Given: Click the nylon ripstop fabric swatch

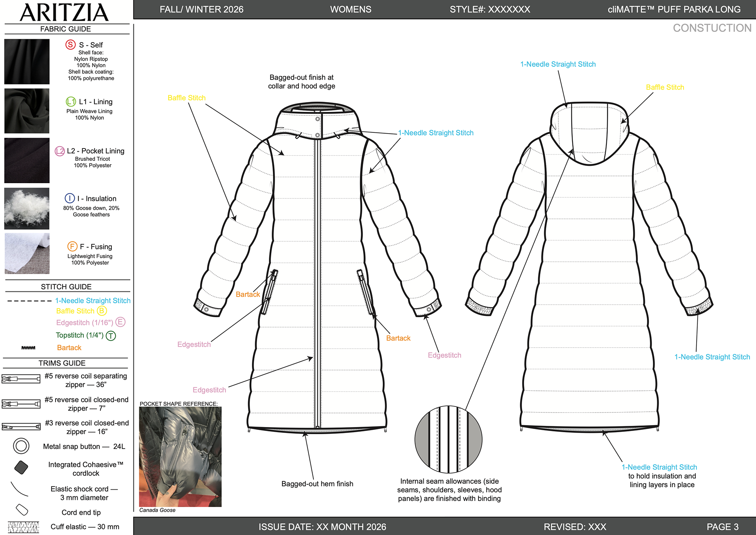Looking at the screenshot, I should [27, 61].
